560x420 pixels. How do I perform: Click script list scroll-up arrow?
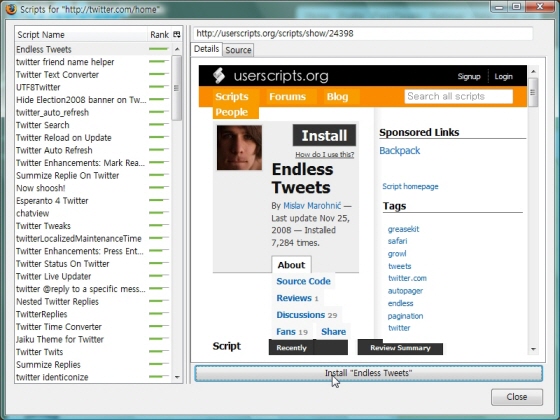point(177,49)
